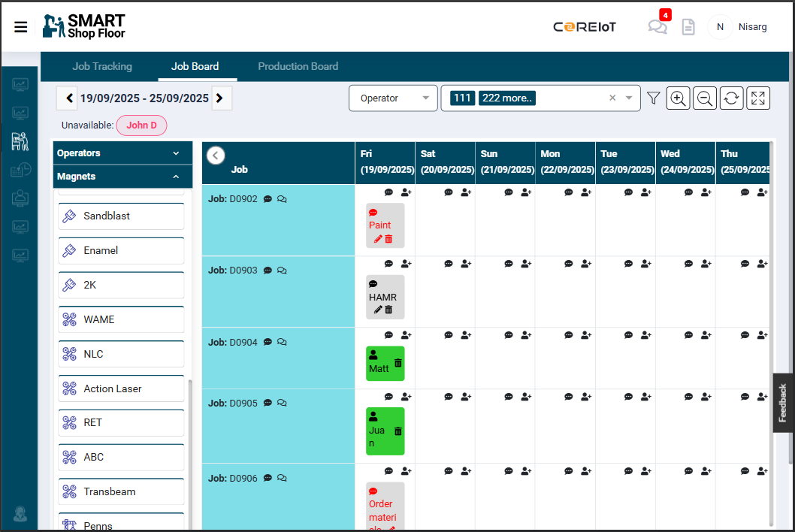Screen dimensions: 795x532
Task: Enter fullscreen with the expand icon
Action: pyautogui.click(x=757, y=98)
